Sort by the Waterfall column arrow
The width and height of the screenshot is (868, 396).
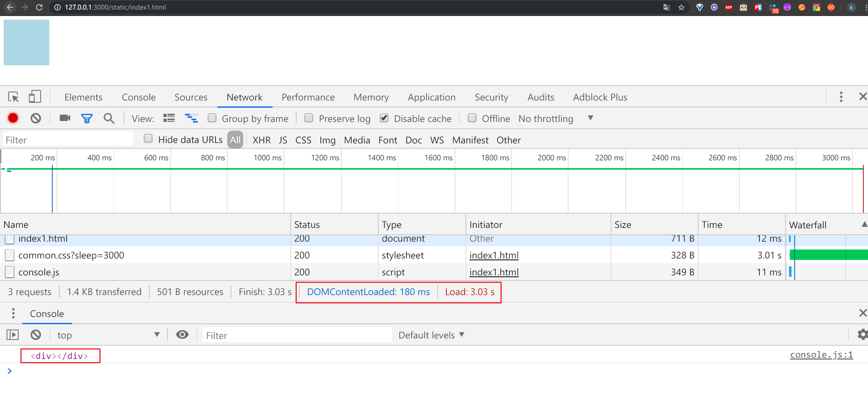coord(864,224)
